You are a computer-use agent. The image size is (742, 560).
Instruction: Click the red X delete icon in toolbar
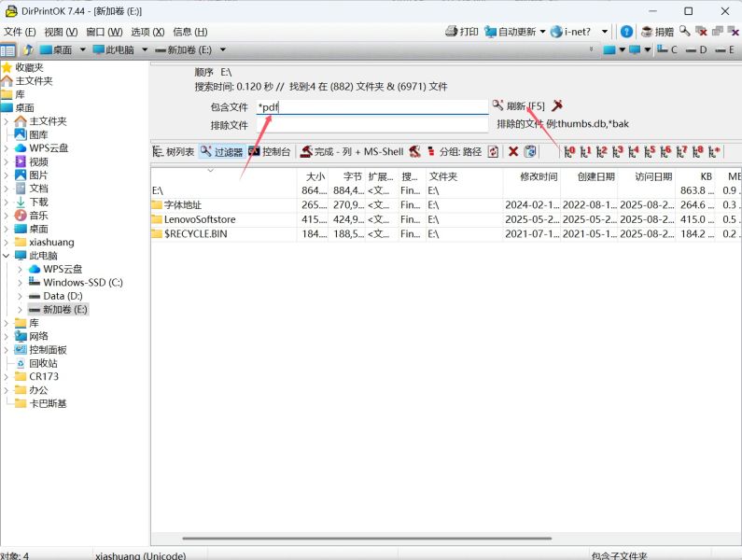[513, 151]
